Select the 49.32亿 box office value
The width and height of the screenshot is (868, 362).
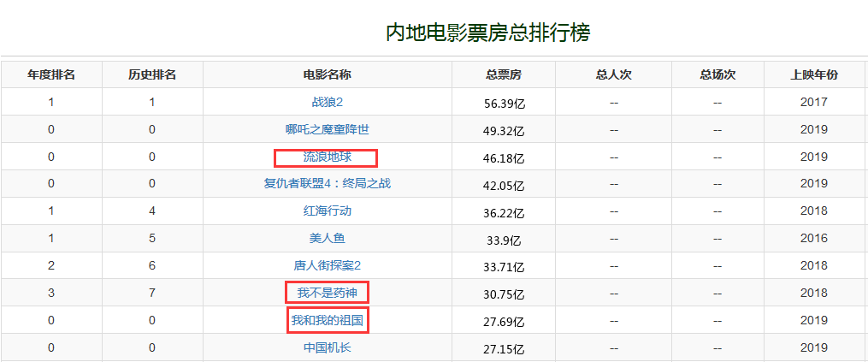[x=504, y=132]
